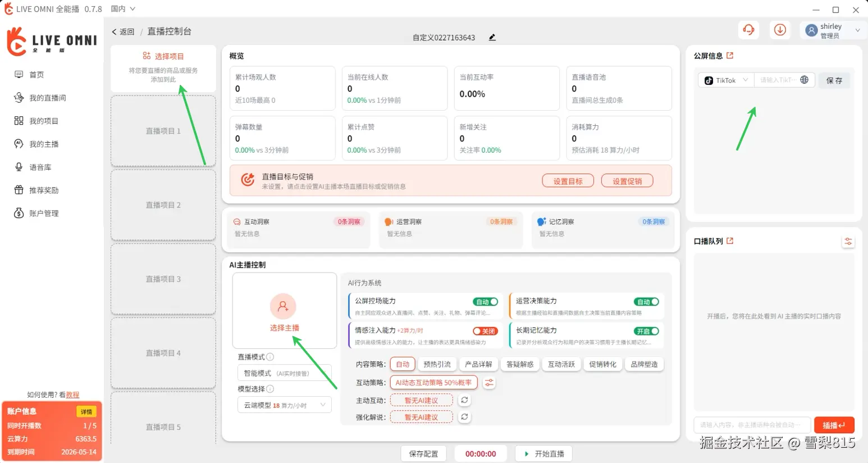
Task: Click the LIVE OMNI logo
Action: (52, 41)
